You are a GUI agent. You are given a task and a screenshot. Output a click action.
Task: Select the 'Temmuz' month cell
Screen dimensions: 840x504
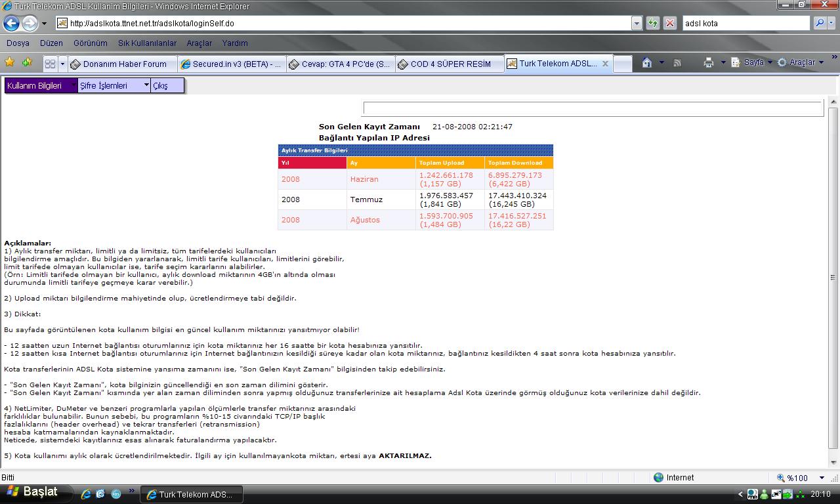coord(381,199)
